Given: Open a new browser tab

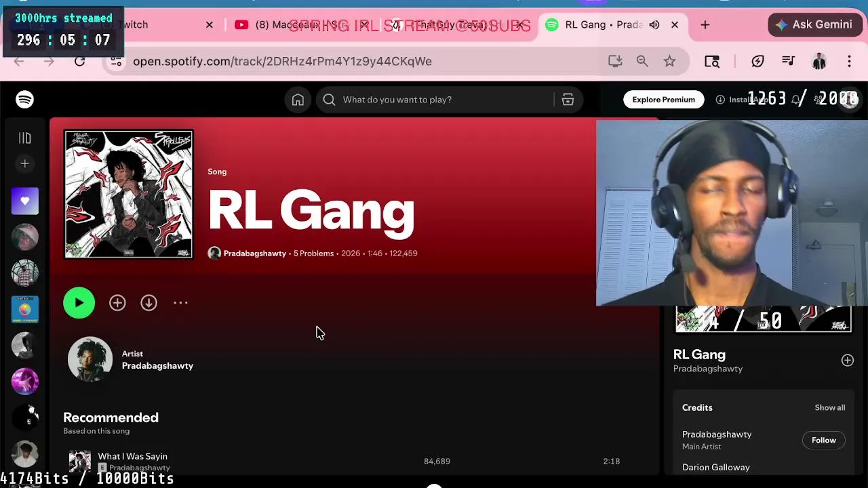Looking at the screenshot, I should click(x=705, y=25).
